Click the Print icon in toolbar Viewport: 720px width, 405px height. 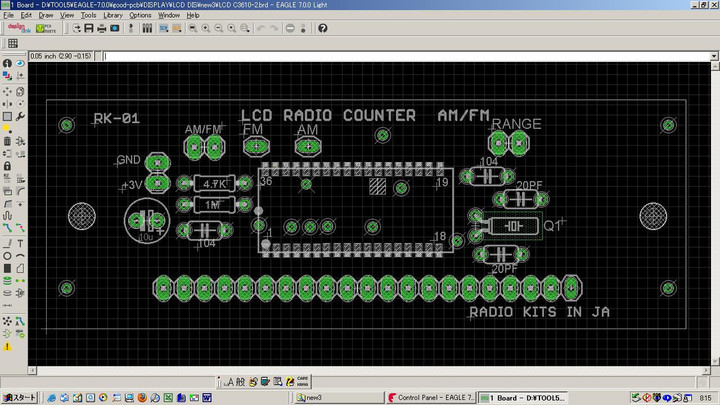pyautogui.click(x=102, y=28)
